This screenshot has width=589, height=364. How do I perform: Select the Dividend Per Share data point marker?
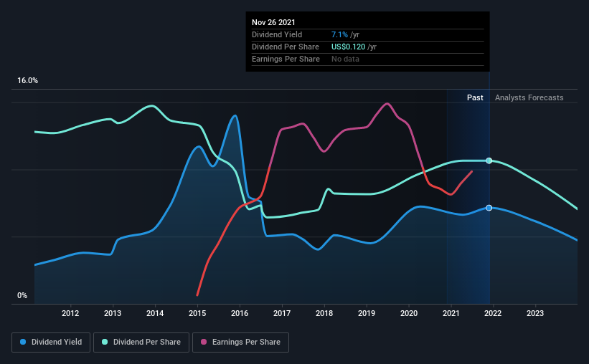pyautogui.click(x=489, y=161)
